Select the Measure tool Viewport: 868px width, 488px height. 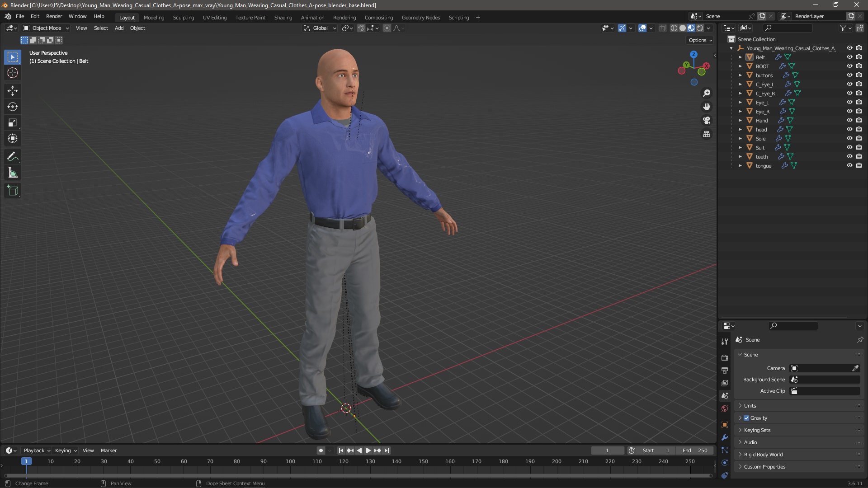(x=13, y=173)
